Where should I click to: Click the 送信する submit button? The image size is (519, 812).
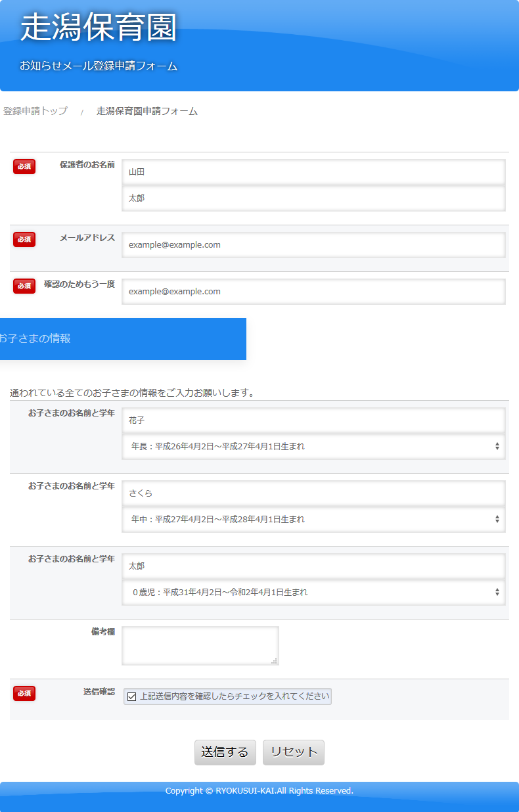[225, 753]
